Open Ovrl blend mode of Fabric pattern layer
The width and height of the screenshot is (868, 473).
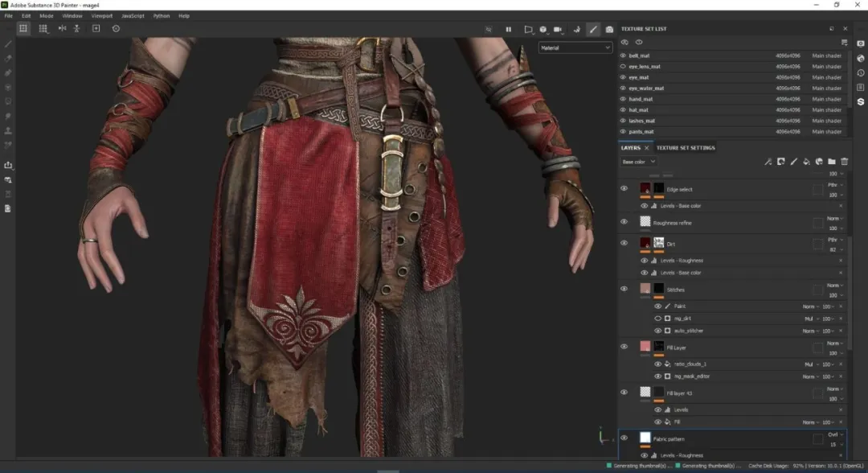click(x=835, y=434)
